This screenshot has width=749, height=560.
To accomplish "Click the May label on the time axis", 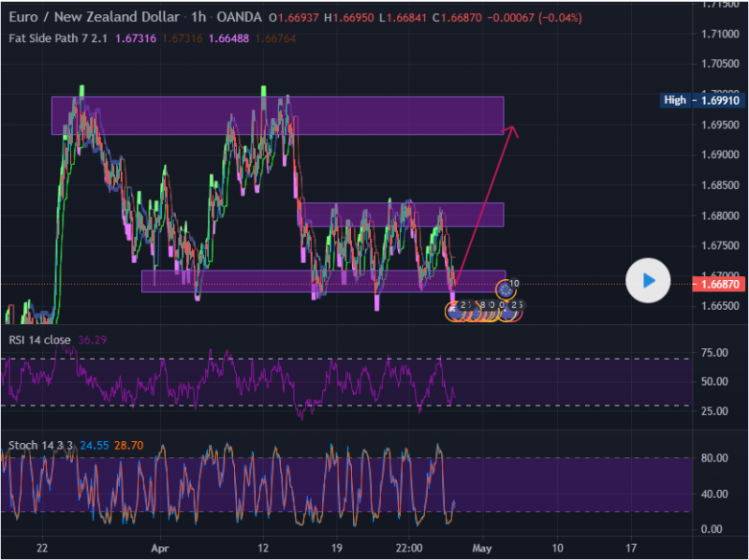I will (x=481, y=547).
